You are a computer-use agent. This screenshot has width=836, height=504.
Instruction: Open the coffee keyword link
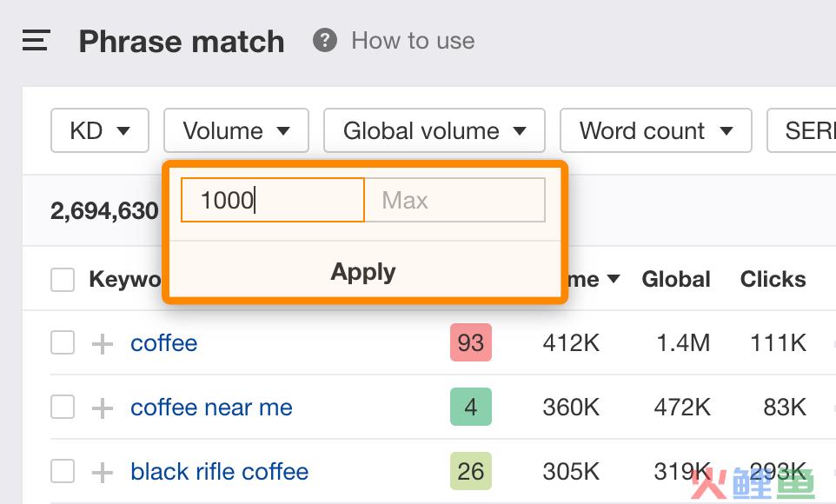coord(163,343)
